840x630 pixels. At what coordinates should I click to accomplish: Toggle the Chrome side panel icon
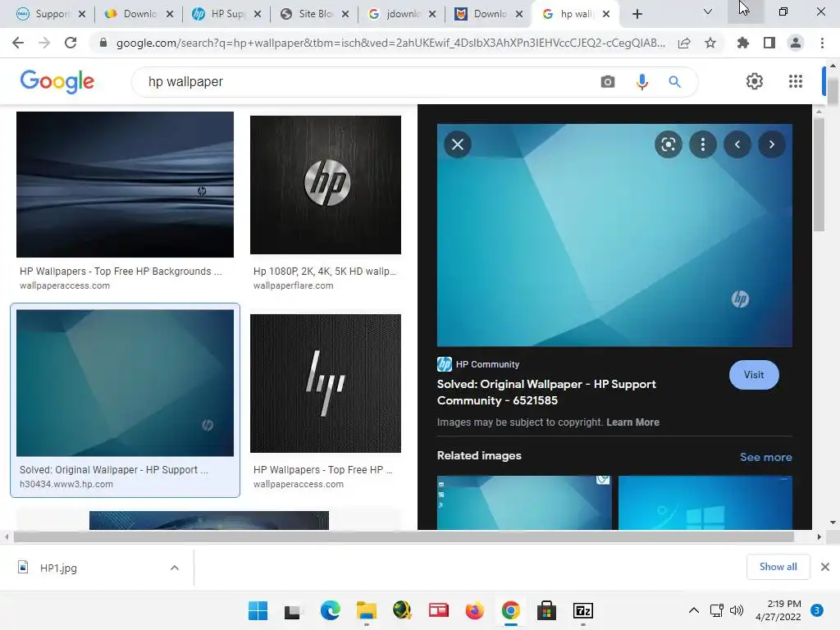coord(769,43)
